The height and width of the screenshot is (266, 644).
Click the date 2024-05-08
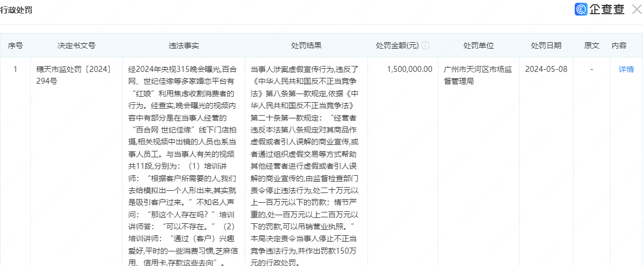(x=546, y=69)
